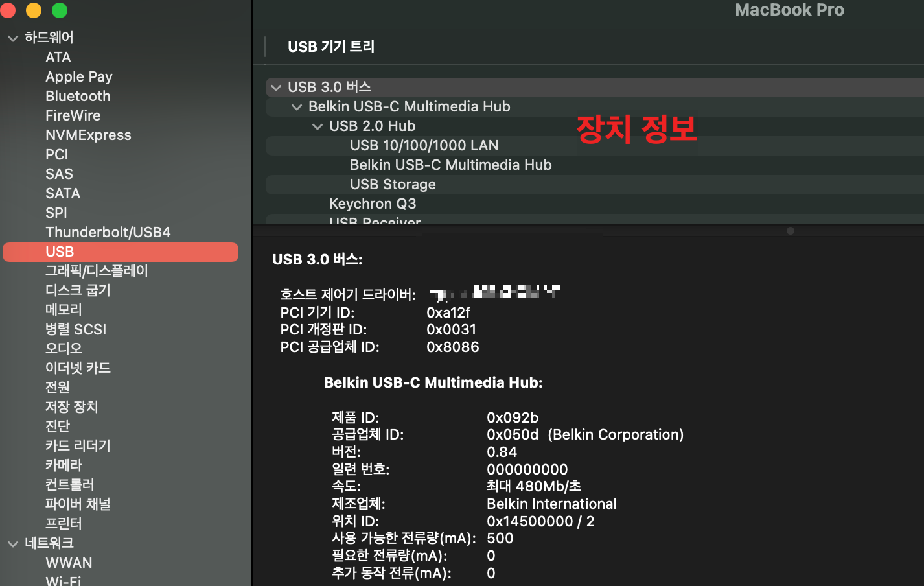Collapse the USB 3.0 버스 tree node
Viewport: 924px width, 586px height.
[276, 88]
